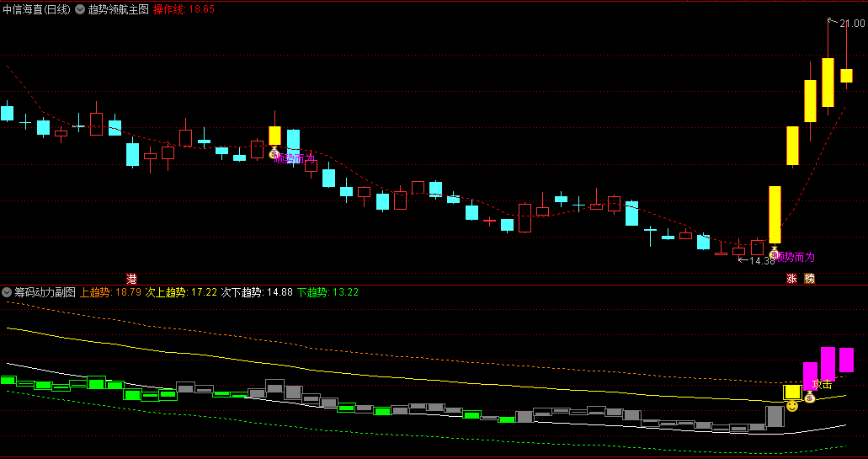Click the money bag icon near 14.38
The width and height of the screenshot is (868, 459).
pyautogui.click(x=774, y=253)
